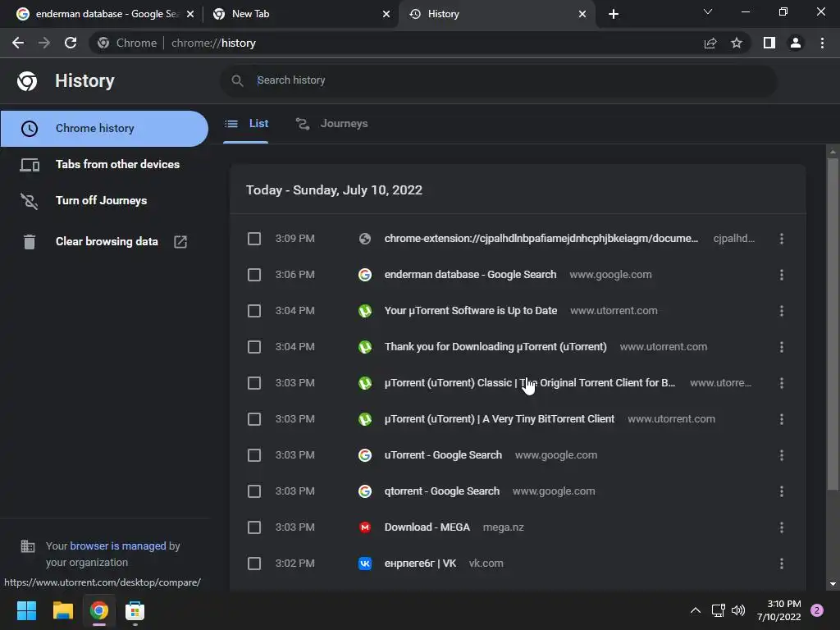Open actions menu for Thank you for Downloading µTorrent
This screenshot has height=630, width=840.
pos(782,347)
